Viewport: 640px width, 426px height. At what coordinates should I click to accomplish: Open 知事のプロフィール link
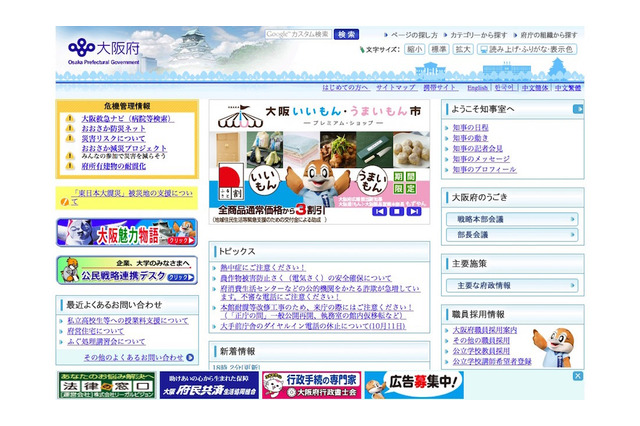click(484, 169)
